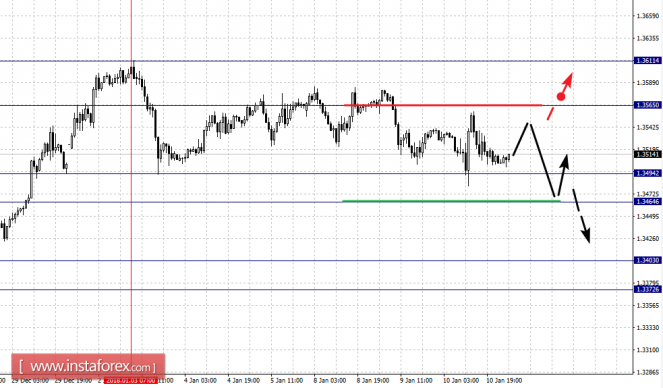Click the 4 Jan 03:00 time label

(x=200, y=380)
